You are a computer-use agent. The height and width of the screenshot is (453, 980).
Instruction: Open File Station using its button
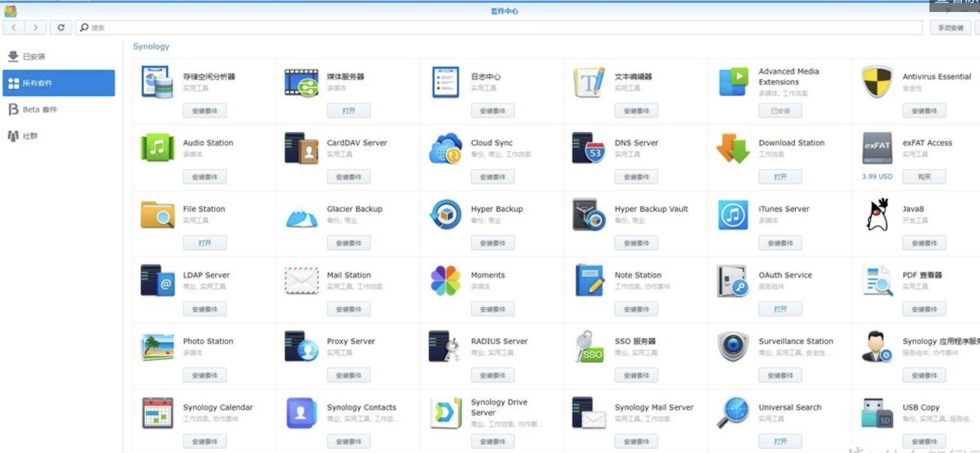[x=205, y=243]
